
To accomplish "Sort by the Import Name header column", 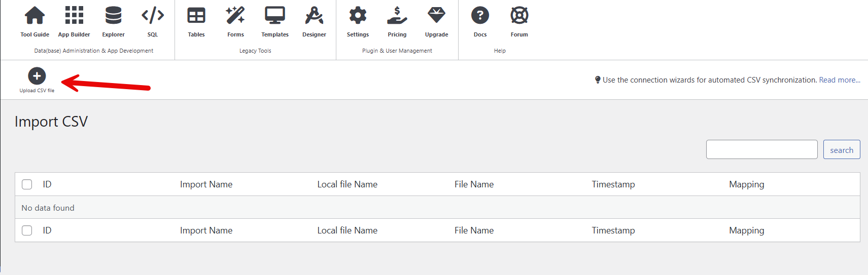I will tap(206, 184).
